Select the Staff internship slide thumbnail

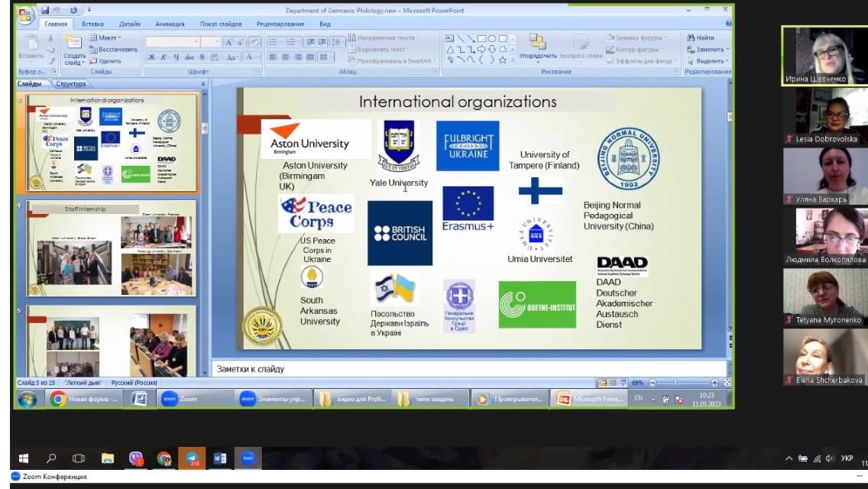coord(112,248)
